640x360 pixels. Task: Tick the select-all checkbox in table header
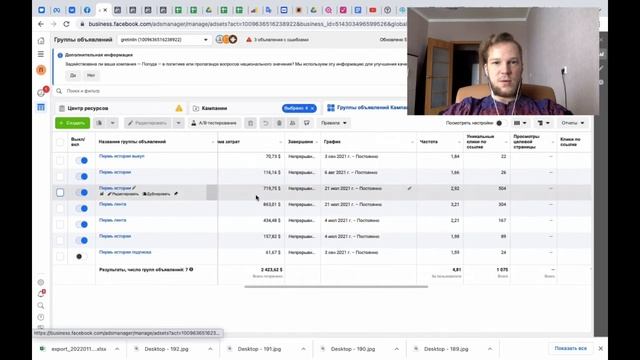point(60,142)
